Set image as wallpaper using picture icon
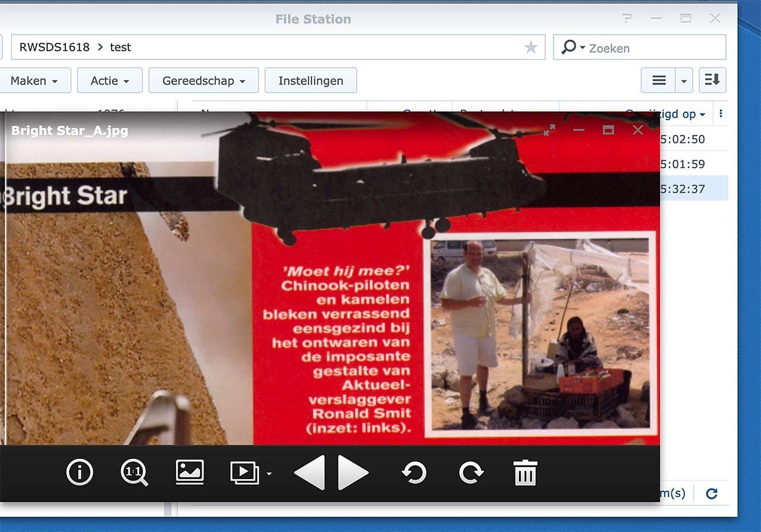The image size is (761, 532). [x=190, y=473]
